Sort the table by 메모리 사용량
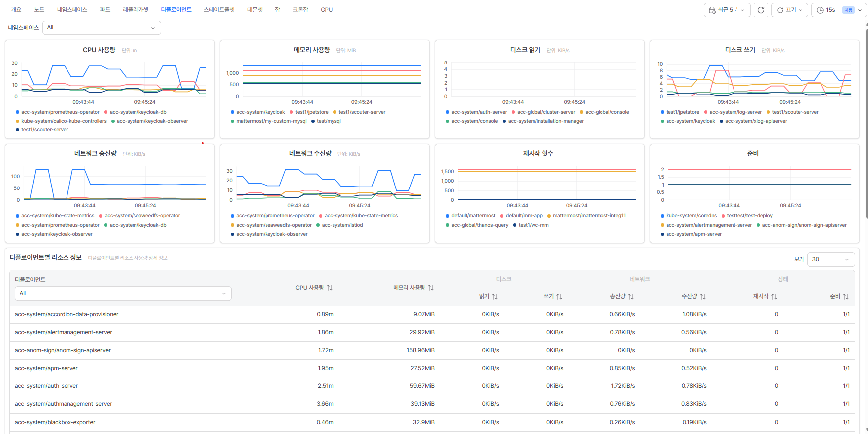 [x=431, y=288]
